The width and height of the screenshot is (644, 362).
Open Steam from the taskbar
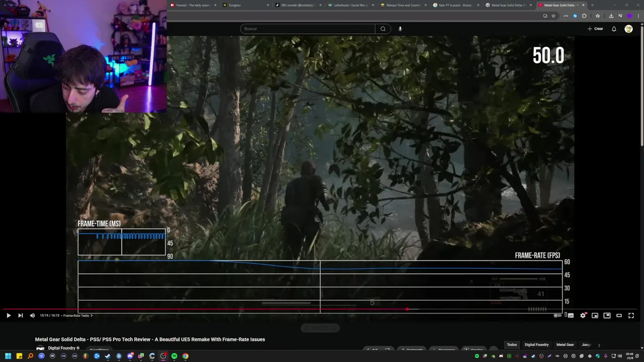(x=108, y=356)
